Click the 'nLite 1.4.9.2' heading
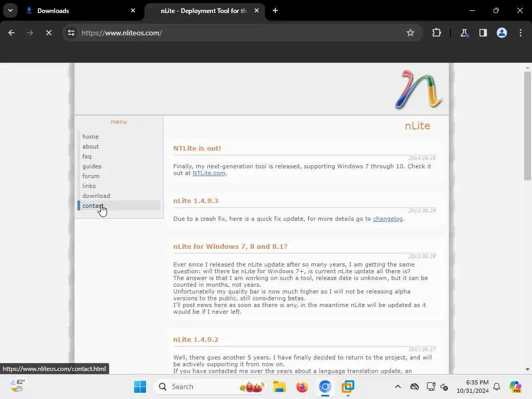532x399 pixels. pyautogui.click(x=196, y=340)
